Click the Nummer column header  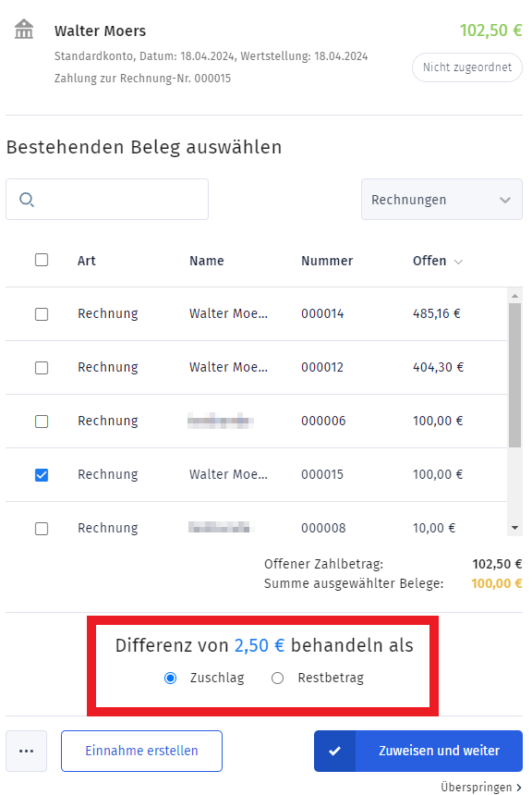(327, 261)
